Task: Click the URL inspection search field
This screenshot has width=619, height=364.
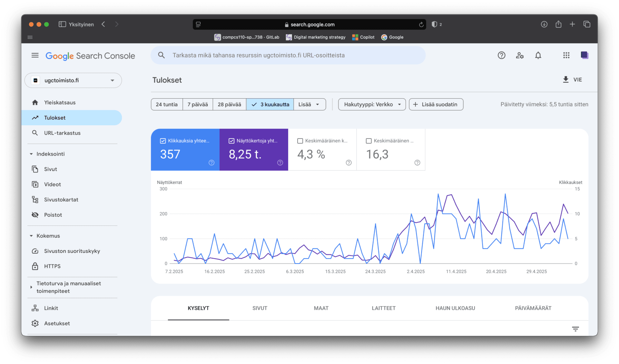Action: 288,55
